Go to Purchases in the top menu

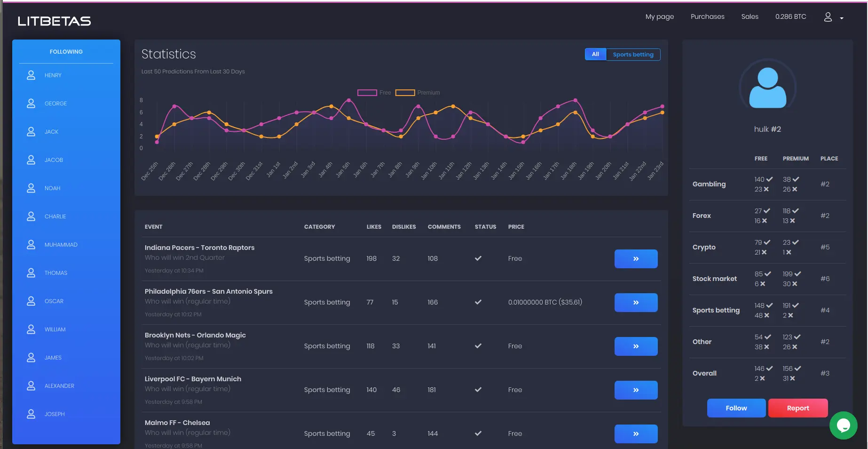[707, 16]
